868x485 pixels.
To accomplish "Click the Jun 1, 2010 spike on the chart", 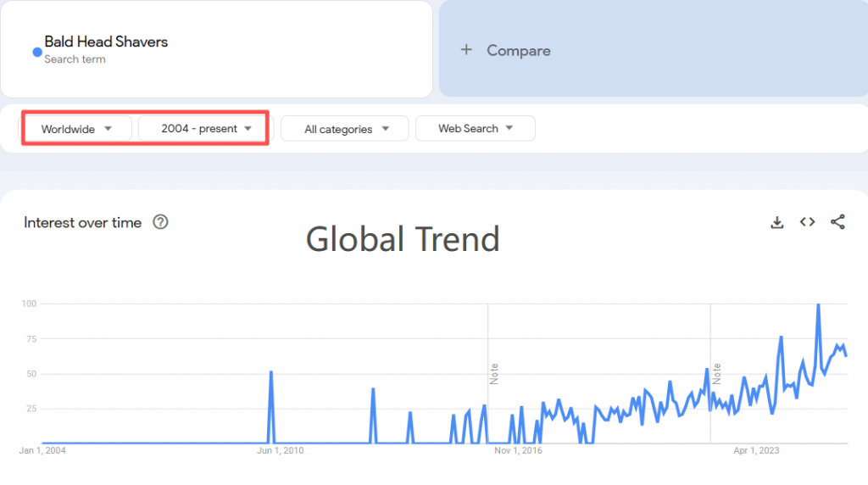I will [x=270, y=372].
